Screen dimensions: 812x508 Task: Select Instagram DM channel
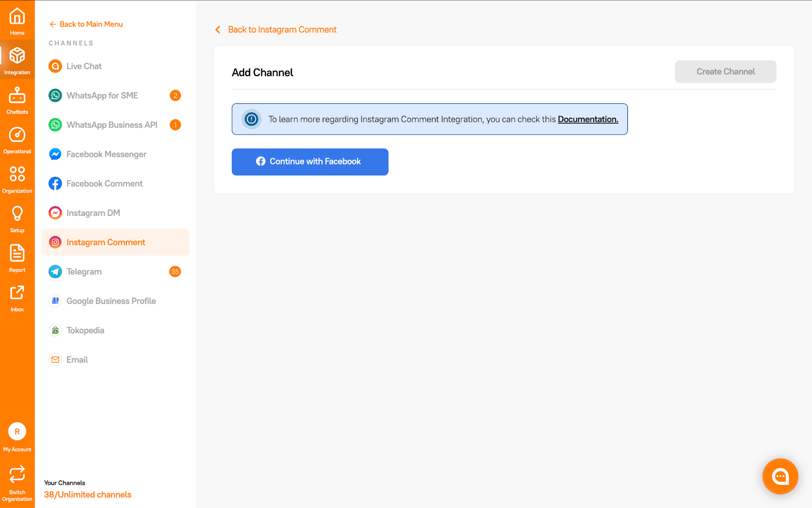[x=93, y=213]
